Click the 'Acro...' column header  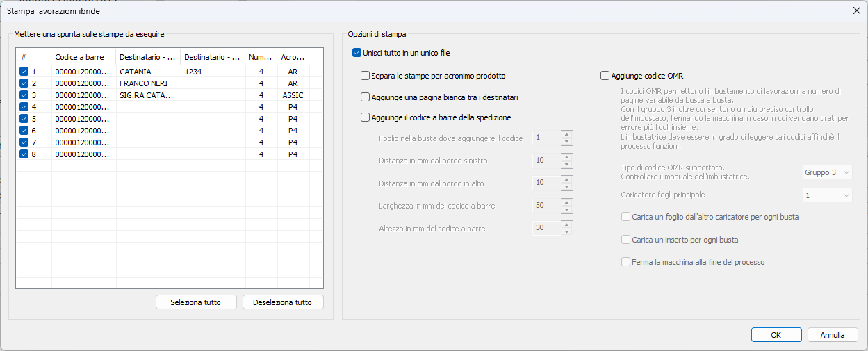pyautogui.click(x=293, y=57)
